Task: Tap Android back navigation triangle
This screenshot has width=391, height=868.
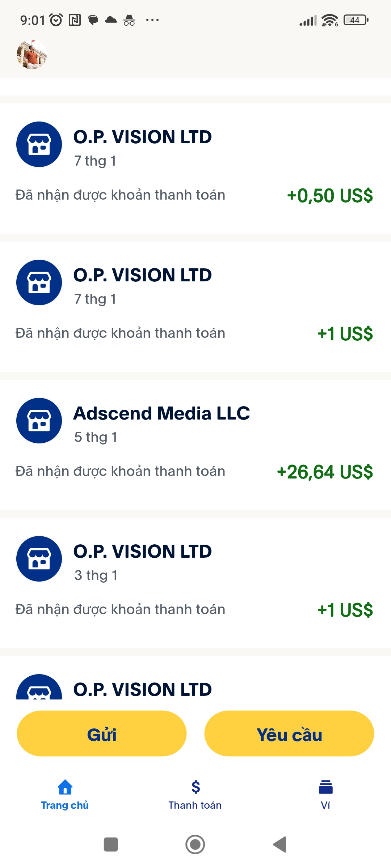Action: coord(280,844)
